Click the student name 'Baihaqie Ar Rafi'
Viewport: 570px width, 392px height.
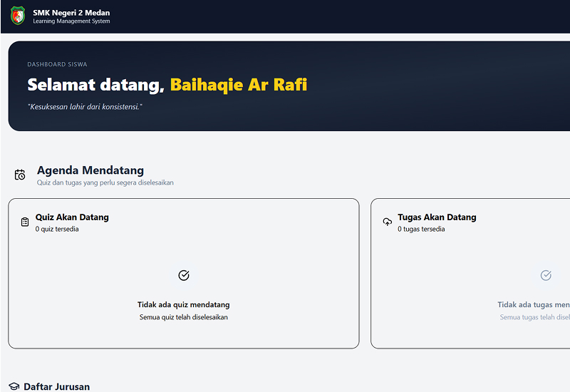pos(239,85)
